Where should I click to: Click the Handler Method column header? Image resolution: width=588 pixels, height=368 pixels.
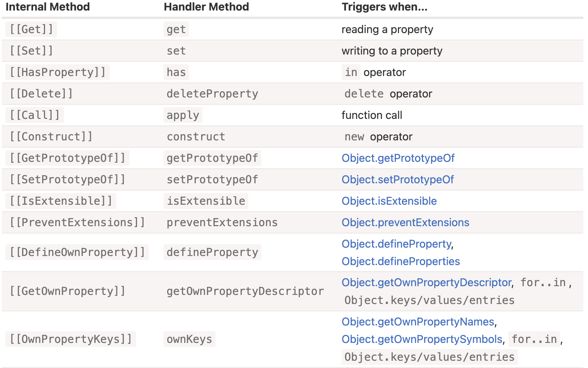tap(206, 7)
